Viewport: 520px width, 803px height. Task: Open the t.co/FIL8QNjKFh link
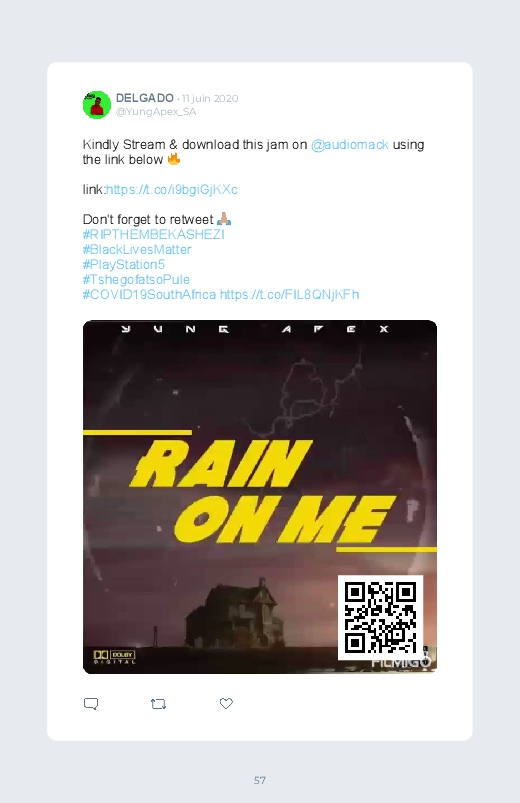click(289, 294)
